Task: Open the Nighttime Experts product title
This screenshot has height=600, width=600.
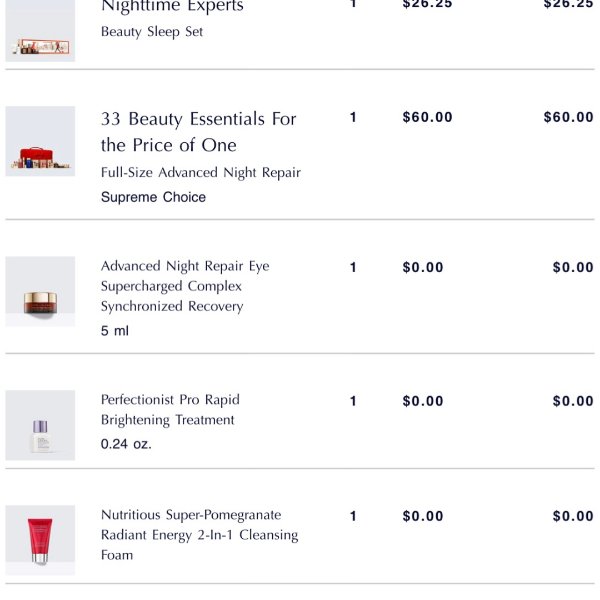Action: coord(172,6)
